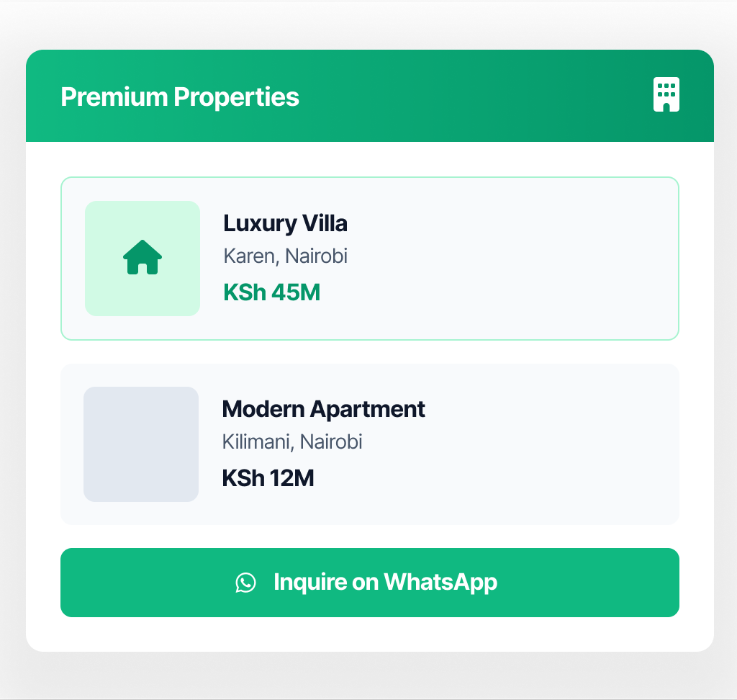Viewport: 737px width, 700px height.
Task: Select the highlighted Luxury Villa listing
Action: click(369, 258)
